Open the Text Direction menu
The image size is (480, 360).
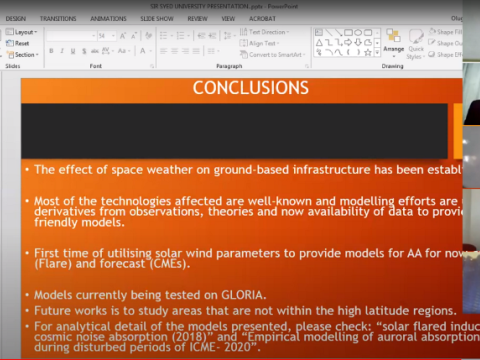(x=264, y=32)
